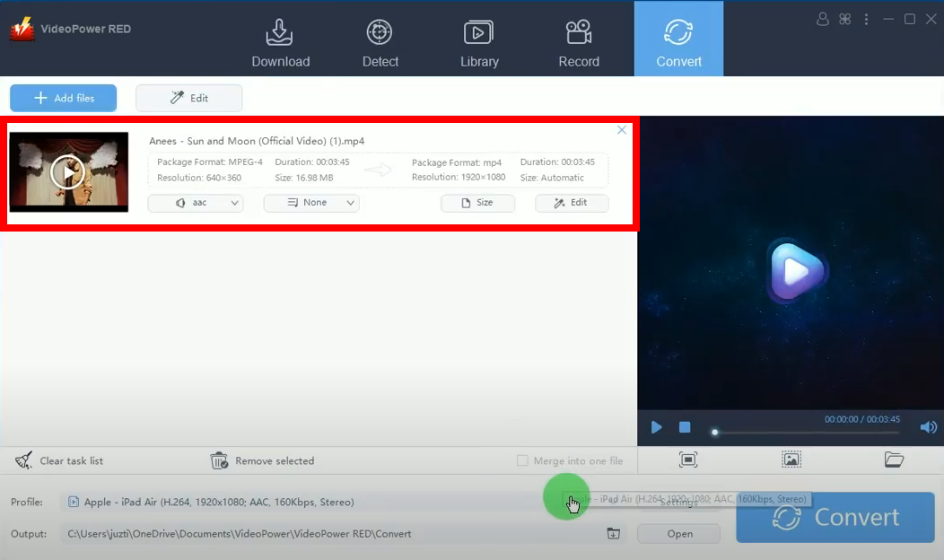This screenshot has width=944, height=560.
Task: Open the three-dot menu at top right
Action: [866, 18]
